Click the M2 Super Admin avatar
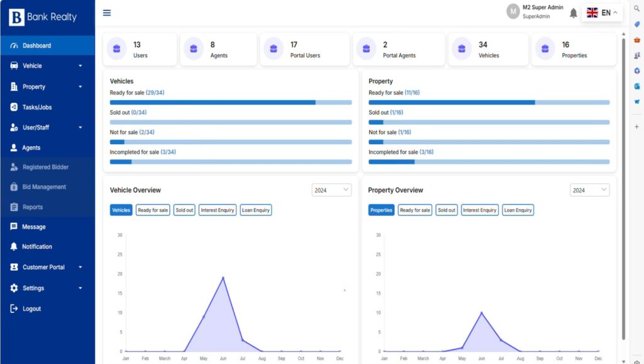The image size is (644, 364). coord(513,12)
